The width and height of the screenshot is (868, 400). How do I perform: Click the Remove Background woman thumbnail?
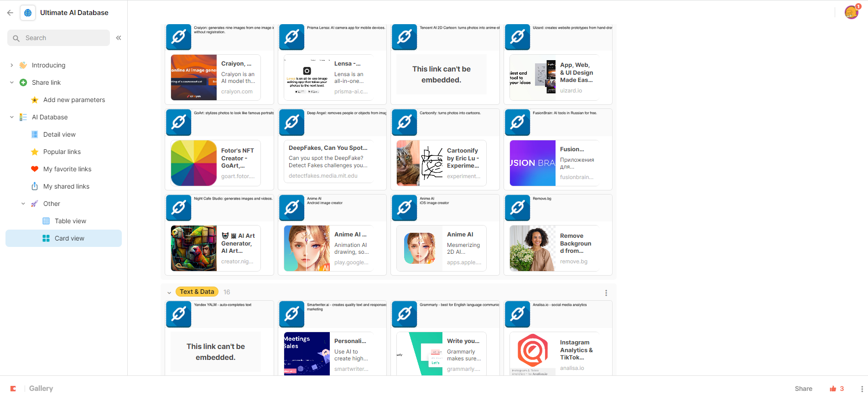533,248
